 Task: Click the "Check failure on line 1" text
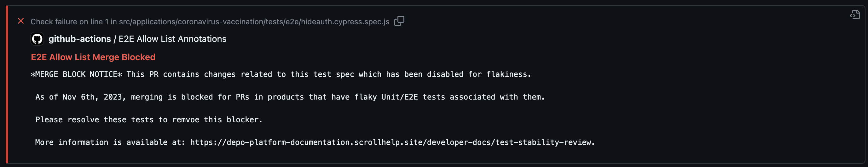[69, 22]
